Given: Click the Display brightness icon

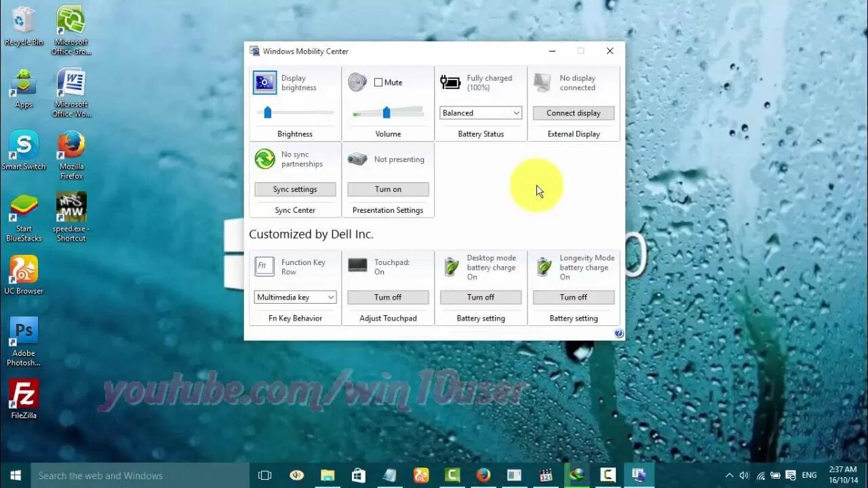Looking at the screenshot, I should click(x=265, y=83).
